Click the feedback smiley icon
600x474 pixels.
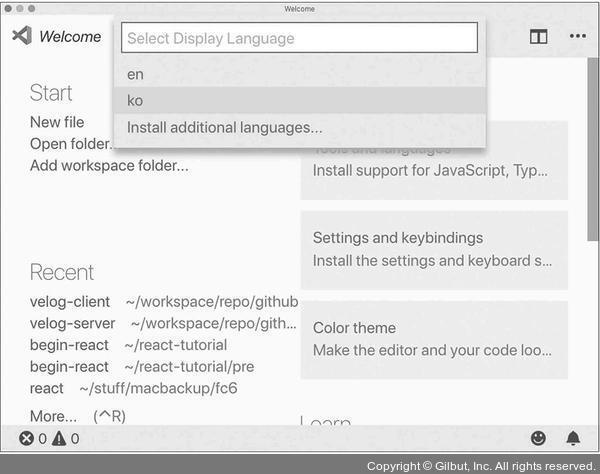538,438
